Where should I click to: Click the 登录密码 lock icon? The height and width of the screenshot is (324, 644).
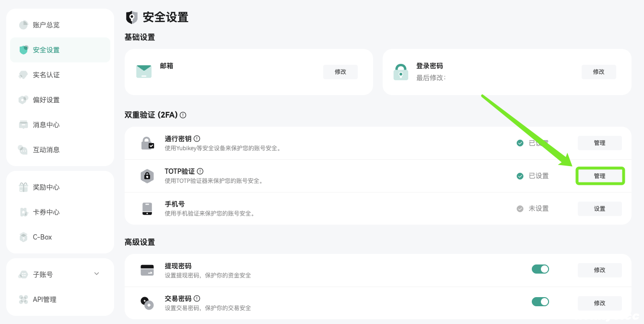point(400,72)
